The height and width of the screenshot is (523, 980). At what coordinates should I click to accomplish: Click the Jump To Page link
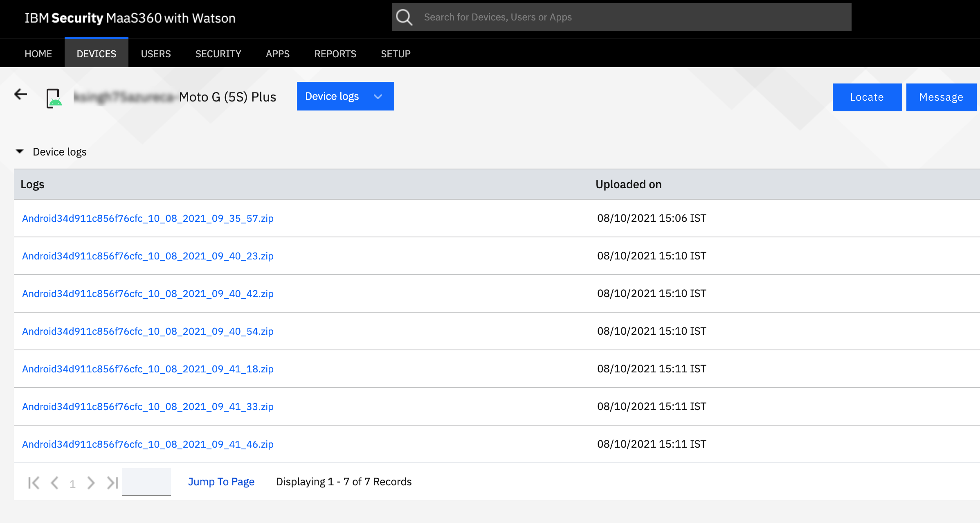click(x=221, y=482)
